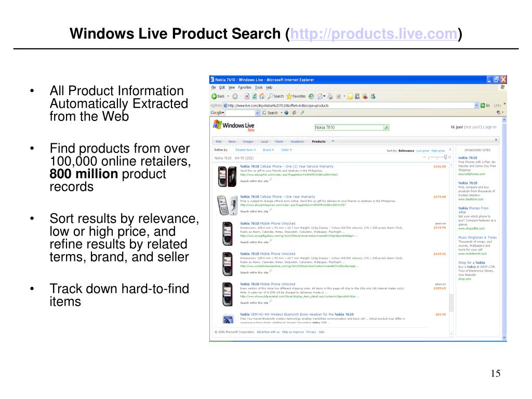Viewport: 532px width, 399px height.
Task: Sort results by Low price
Action: 422,151
